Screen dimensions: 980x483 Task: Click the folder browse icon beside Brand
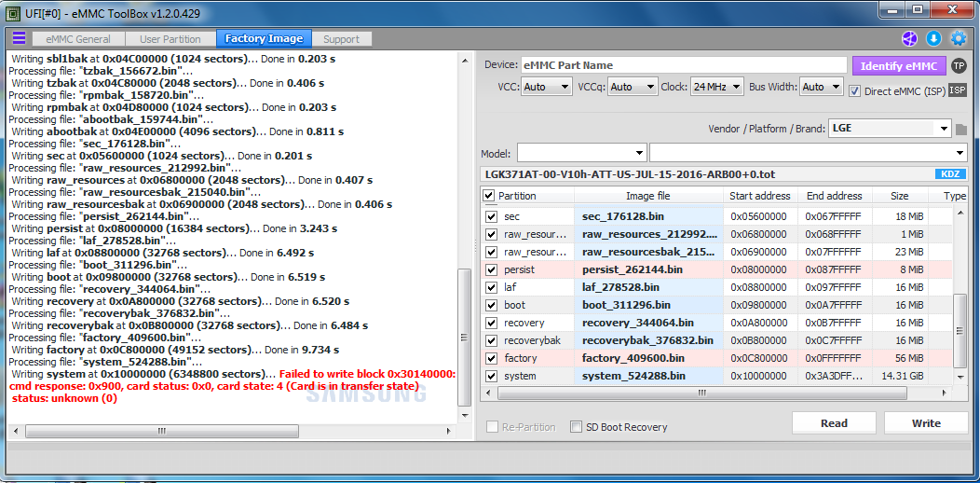click(961, 130)
